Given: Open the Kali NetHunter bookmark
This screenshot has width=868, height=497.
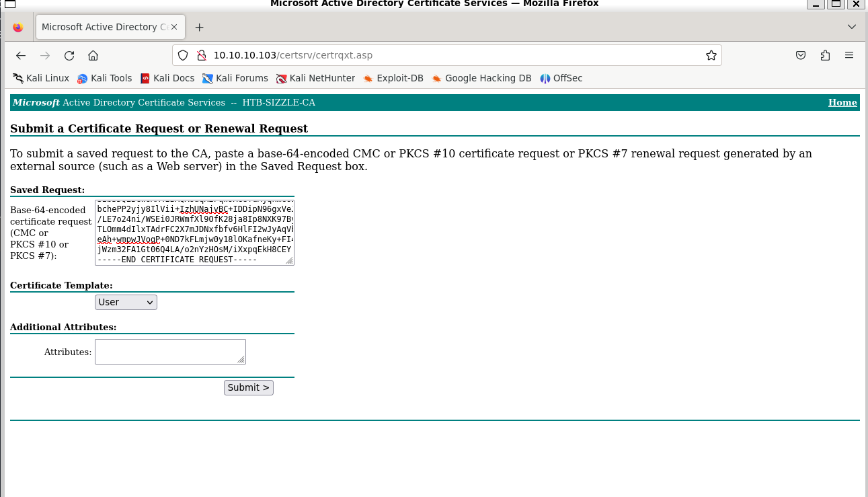Looking at the screenshot, I should pos(316,78).
